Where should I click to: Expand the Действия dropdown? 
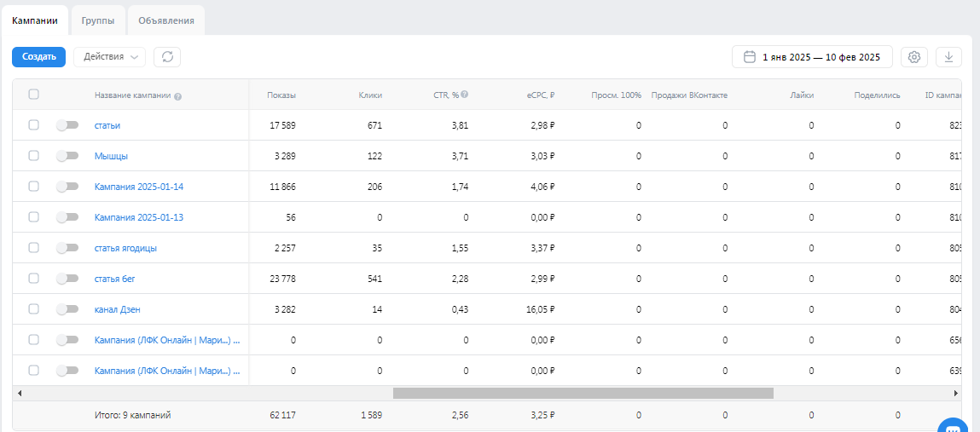pyautogui.click(x=109, y=57)
